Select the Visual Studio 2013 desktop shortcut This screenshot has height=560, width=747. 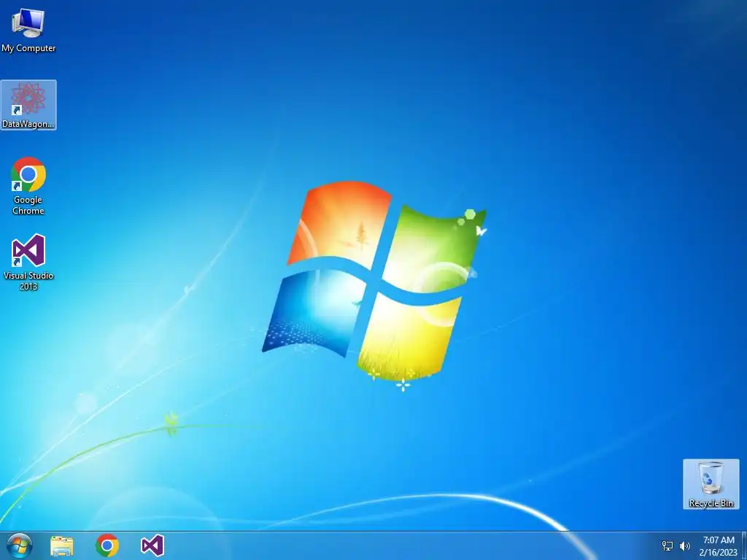pyautogui.click(x=28, y=262)
